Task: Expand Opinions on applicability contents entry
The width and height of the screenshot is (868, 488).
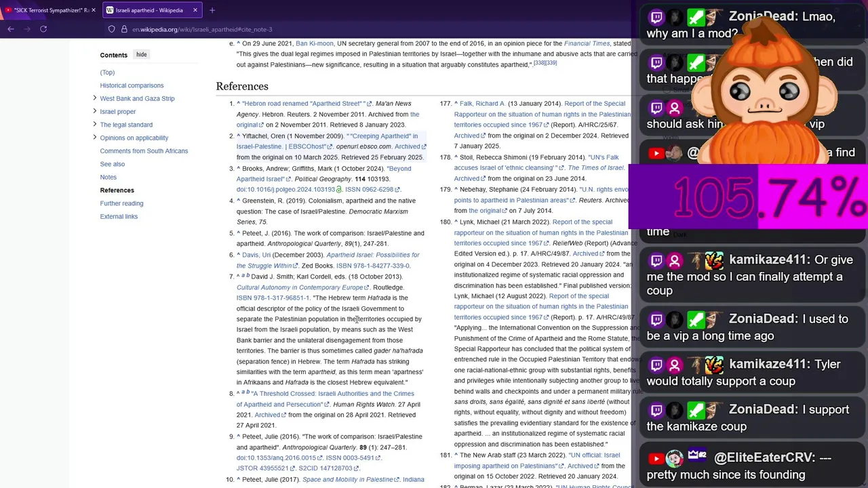Action: click(x=94, y=138)
